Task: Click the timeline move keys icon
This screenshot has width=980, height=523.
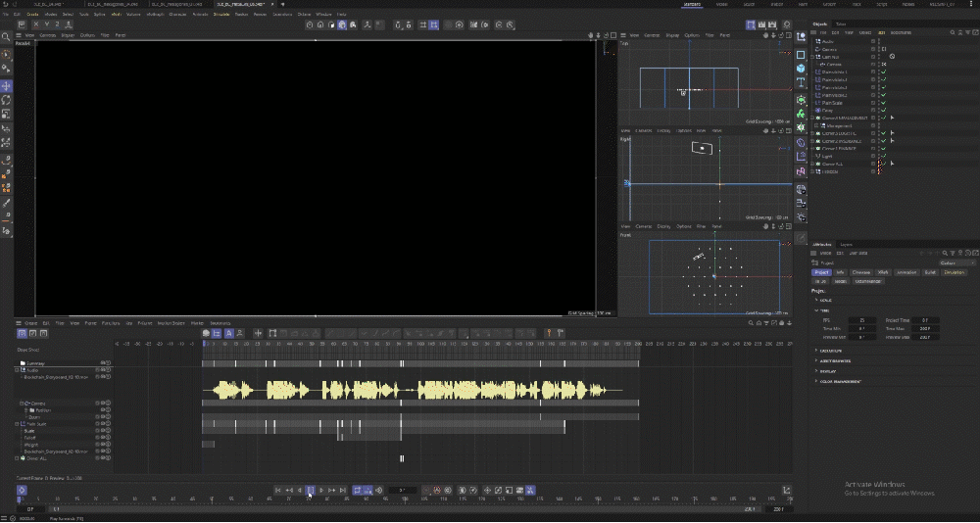Action: click(x=258, y=334)
